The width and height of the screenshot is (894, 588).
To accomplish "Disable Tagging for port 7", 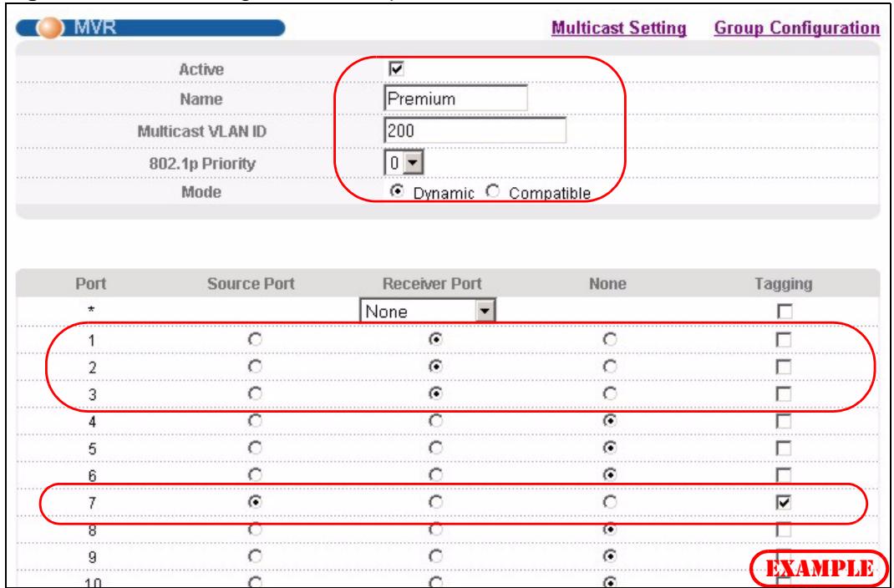I will [x=785, y=502].
